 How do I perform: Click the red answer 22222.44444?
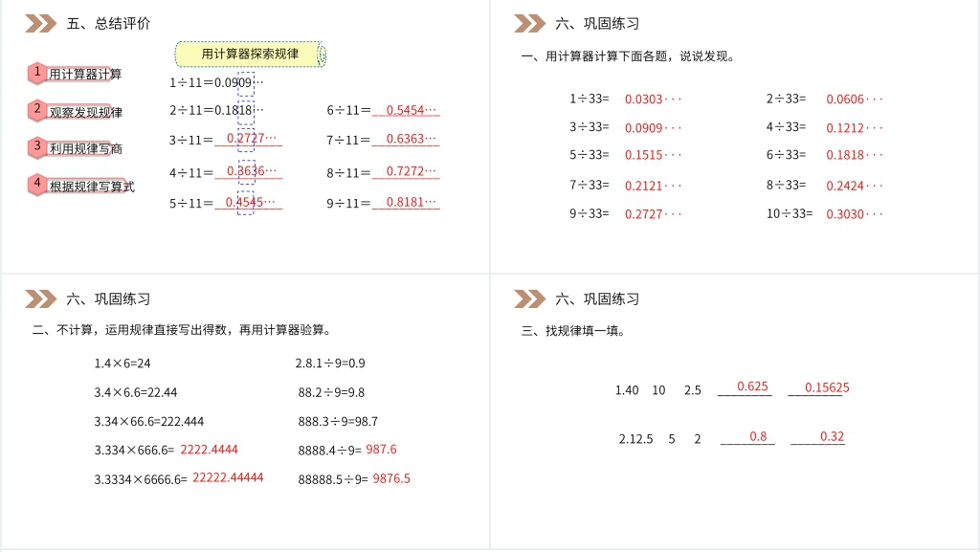click(x=228, y=477)
